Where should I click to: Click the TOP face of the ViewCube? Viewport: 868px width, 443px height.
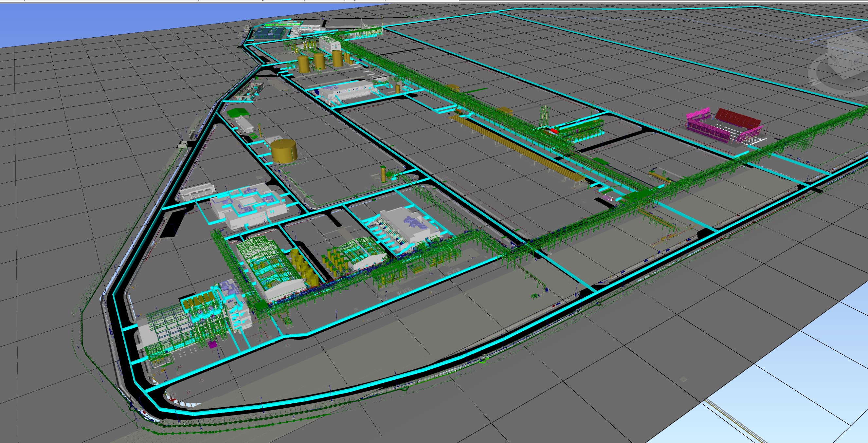849,43
